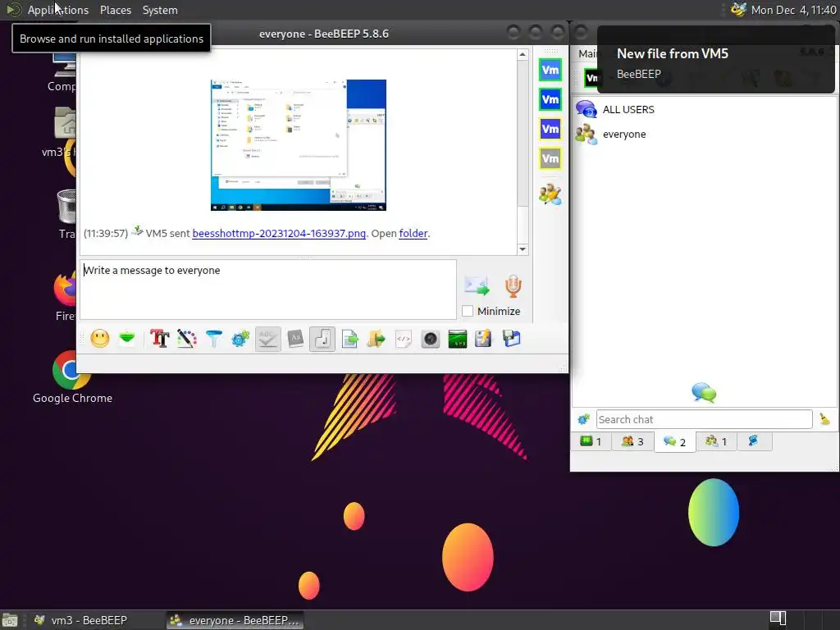Click the show desktop panel icon
Viewport: 840px width, 630px height.
[10, 620]
